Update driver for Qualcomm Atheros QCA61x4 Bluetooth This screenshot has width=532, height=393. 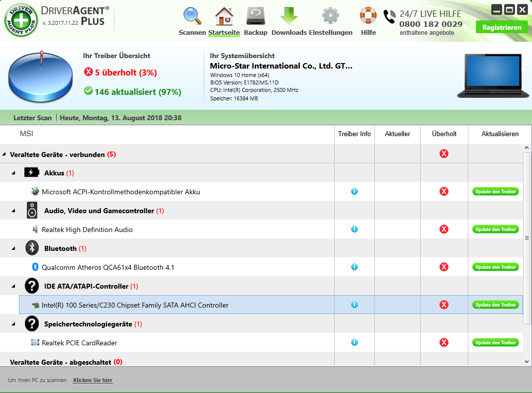pyautogui.click(x=495, y=267)
